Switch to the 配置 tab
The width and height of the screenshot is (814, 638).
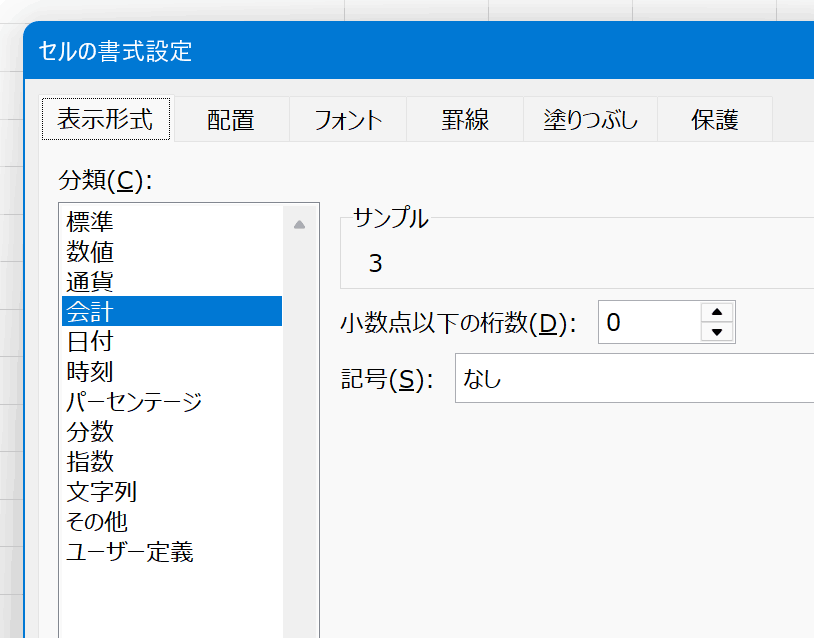[x=231, y=120]
